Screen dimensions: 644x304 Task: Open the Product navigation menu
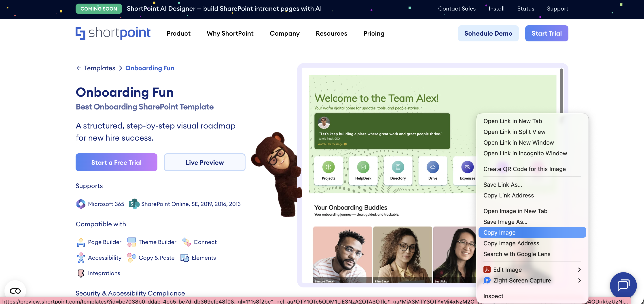178,33
